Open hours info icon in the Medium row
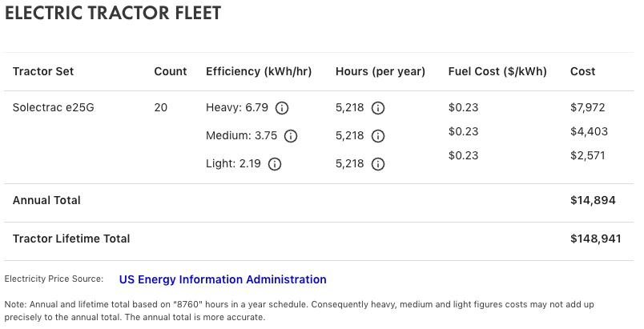The image size is (644, 329). (378, 136)
